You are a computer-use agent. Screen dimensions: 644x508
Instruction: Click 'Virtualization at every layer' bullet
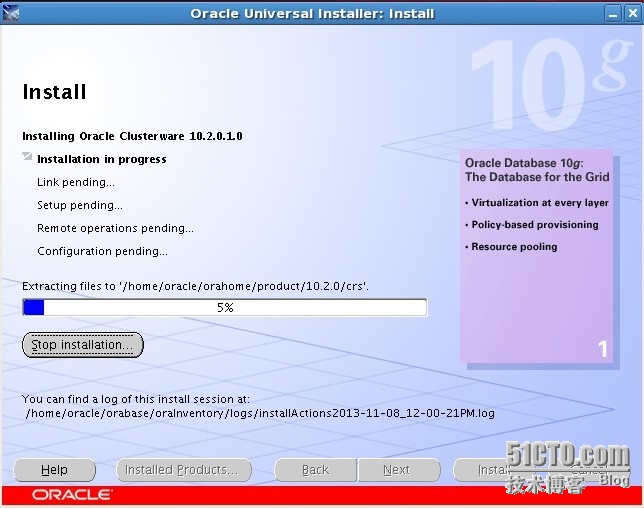pos(537,203)
